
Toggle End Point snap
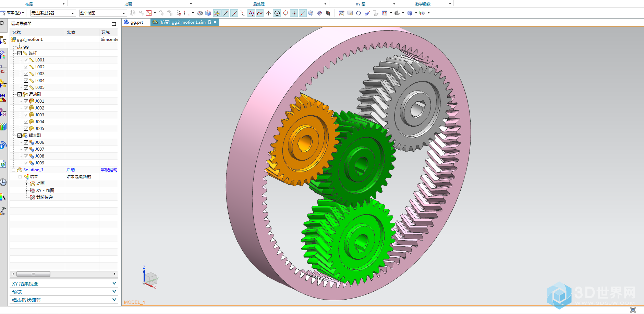pyautogui.click(x=226, y=13)
